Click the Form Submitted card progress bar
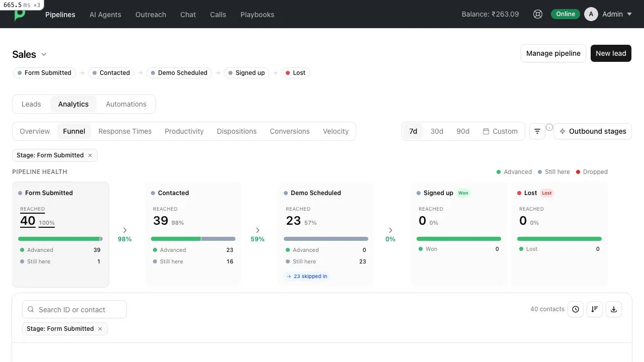644x362 pixels. pos(60,239)
